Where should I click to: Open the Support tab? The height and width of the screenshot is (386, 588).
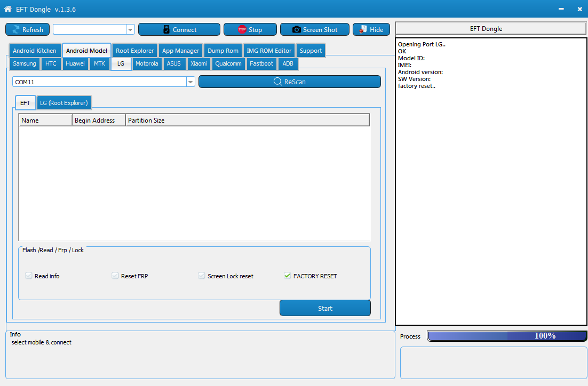tap(311, 51)
